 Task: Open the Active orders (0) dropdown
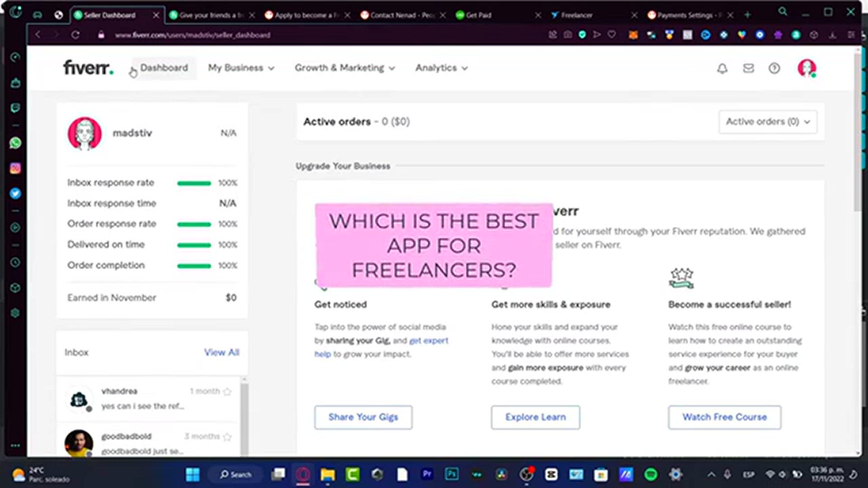(x=768, y=122)
